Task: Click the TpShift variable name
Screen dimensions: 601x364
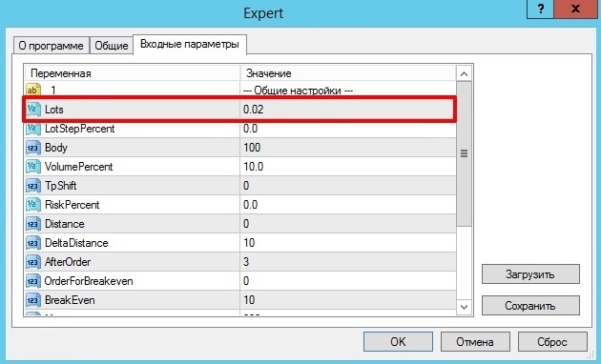Action: [x=60, y=186]
